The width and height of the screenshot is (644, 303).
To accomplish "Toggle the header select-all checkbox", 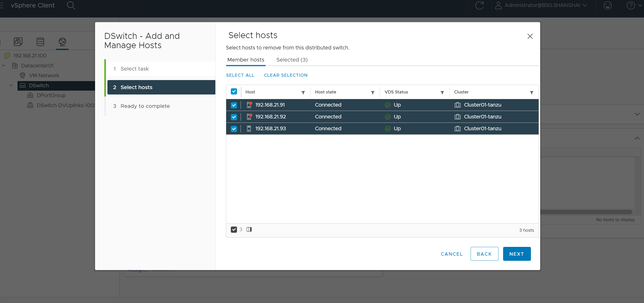I will (234, 91).
